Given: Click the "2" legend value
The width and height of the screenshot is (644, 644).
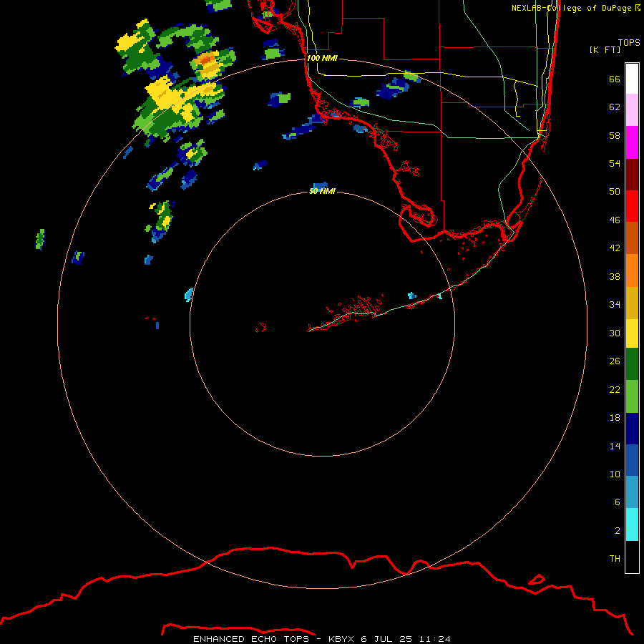Looking at the screenshot, I should click(x=618, y=531).
